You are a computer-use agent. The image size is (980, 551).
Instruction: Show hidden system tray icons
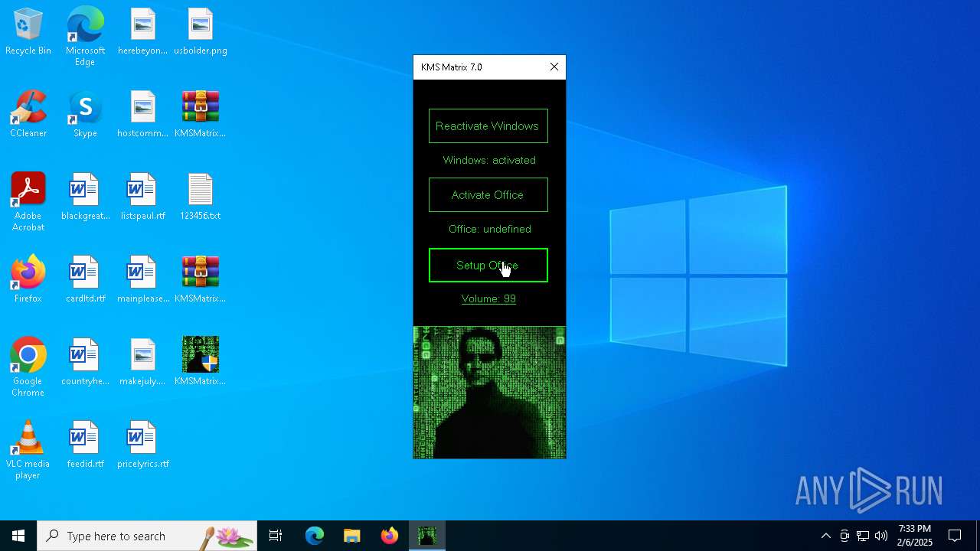tap(826, 536)
